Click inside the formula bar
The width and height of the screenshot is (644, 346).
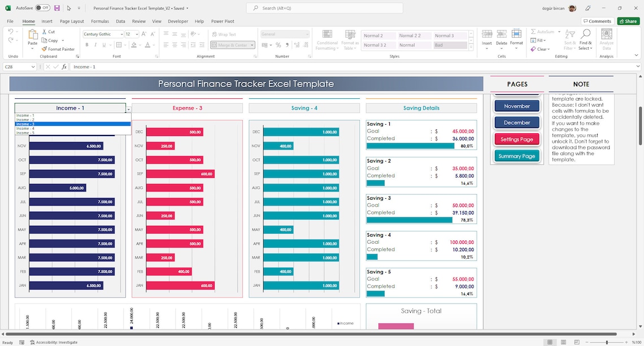(x=169, y=67)
